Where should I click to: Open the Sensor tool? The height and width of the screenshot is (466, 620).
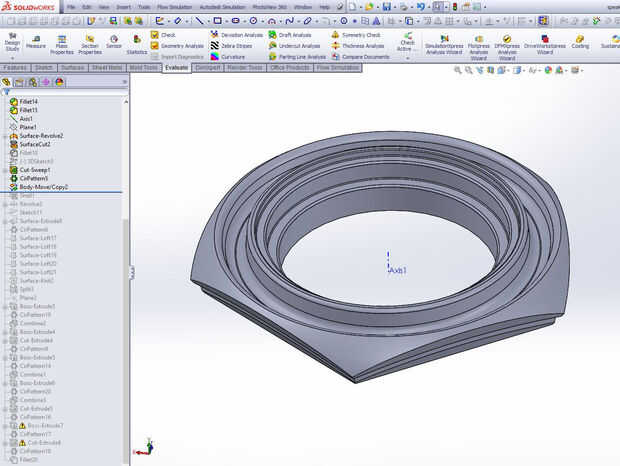point(114,42)
